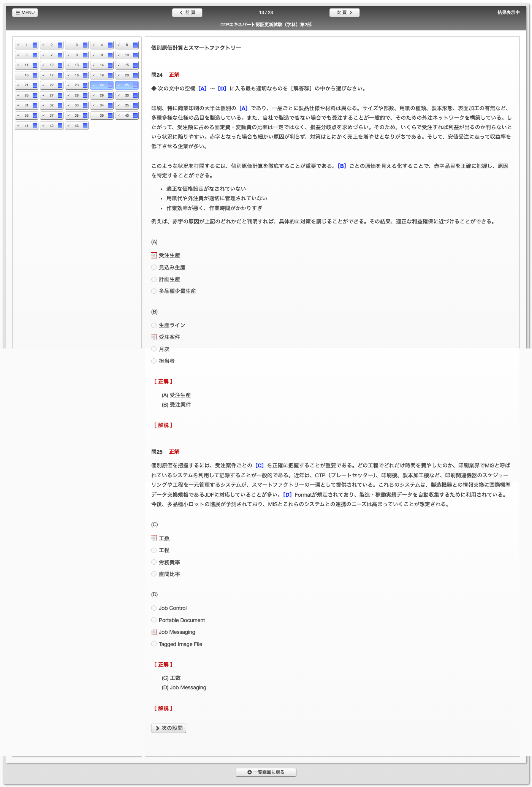Image resolution: width=532 pixels, height=787 pixels.
Task: Jump to question 1 in navigator
Action: click(x=26, y=45)
